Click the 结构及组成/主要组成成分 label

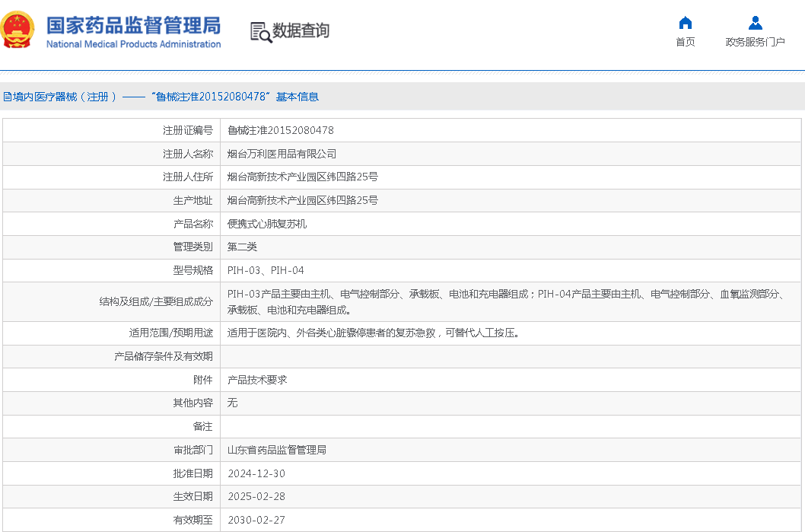click(x=156, y=302)
